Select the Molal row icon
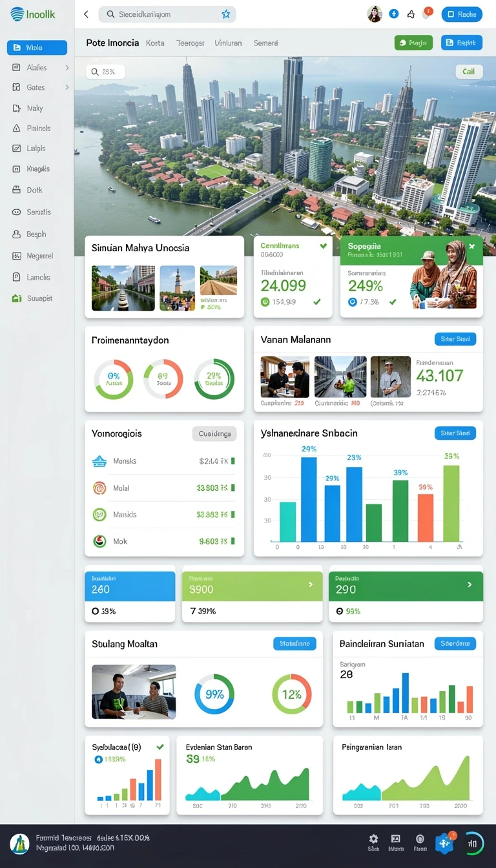The width and height of the screenshot is (496, 868). point(99,488)
